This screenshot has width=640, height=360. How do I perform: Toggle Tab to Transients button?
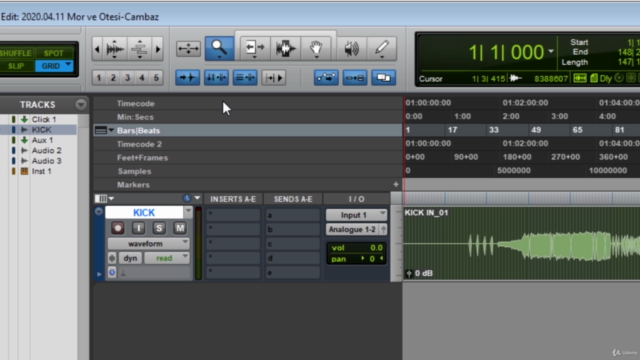pyautogui.click(x=188, y=78)
